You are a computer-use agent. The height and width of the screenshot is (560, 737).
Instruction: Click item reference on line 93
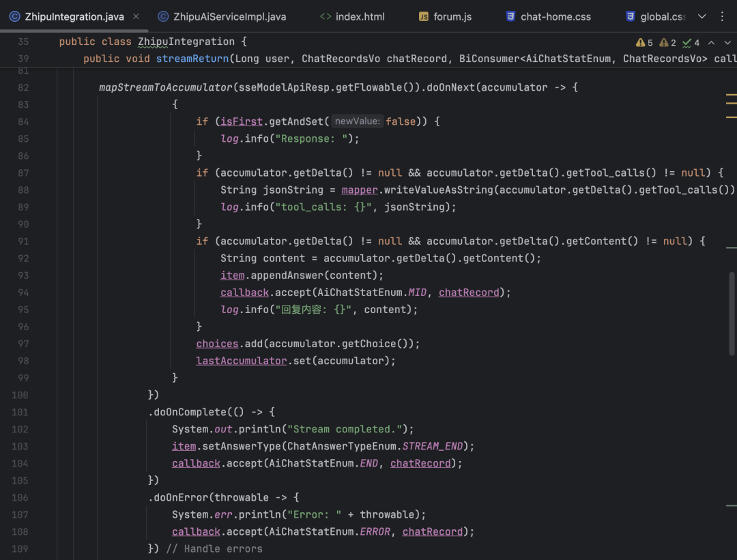click(x=232, y=276)
